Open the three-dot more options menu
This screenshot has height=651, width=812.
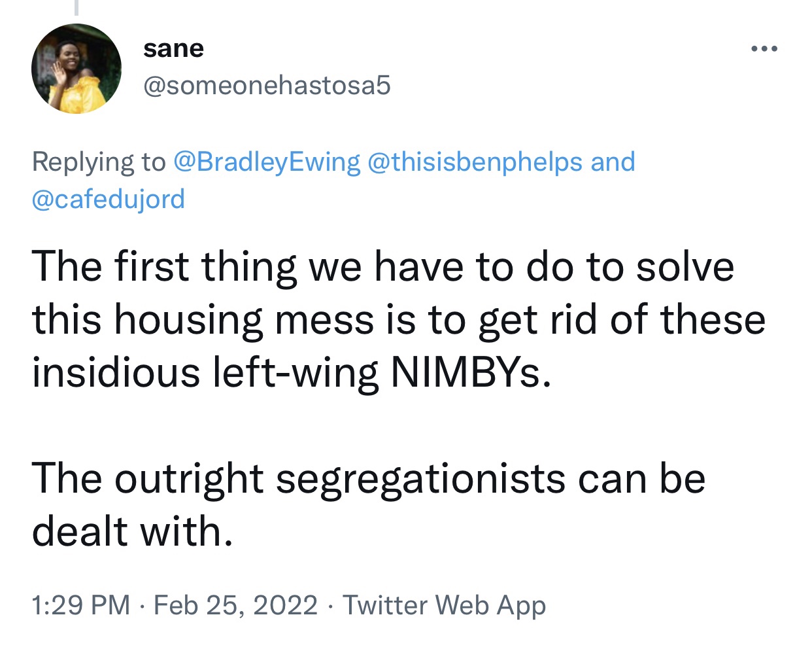pyautogui.click(x=764, y=49)
